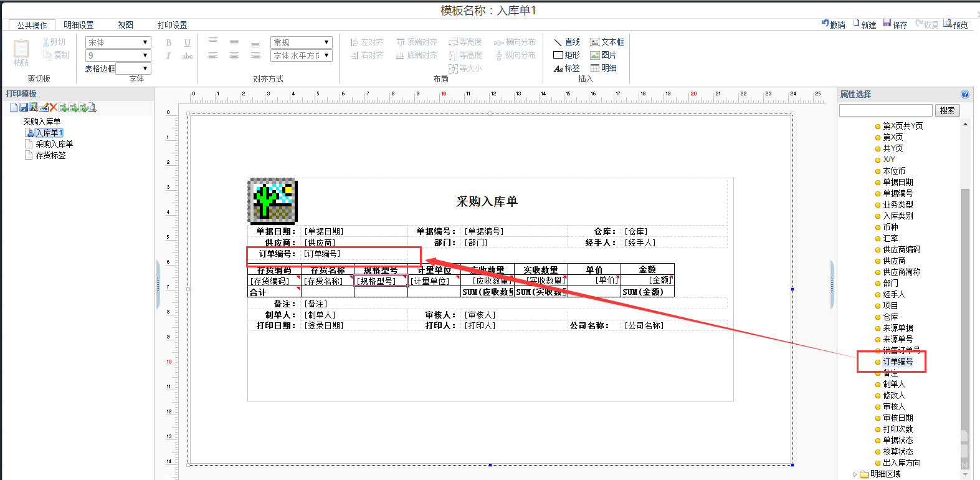
Task: Toggle italic text formatting
Action: 168,55
